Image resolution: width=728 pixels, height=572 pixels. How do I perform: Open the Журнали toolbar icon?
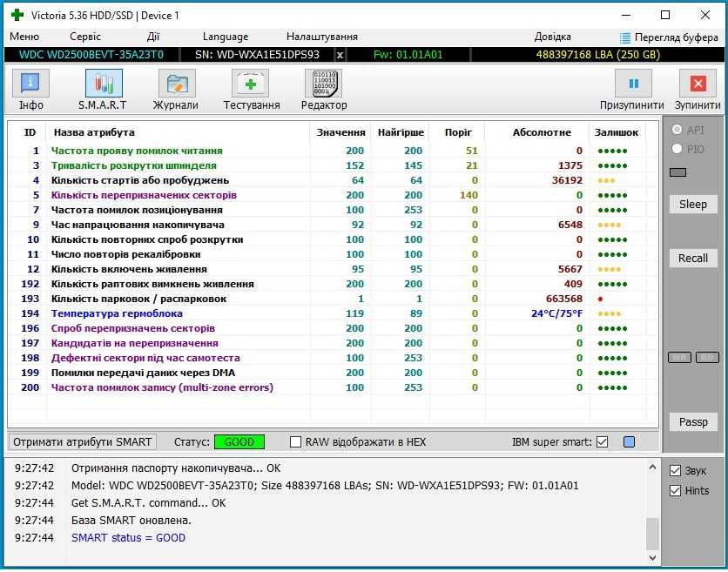(x=177, y=84)
